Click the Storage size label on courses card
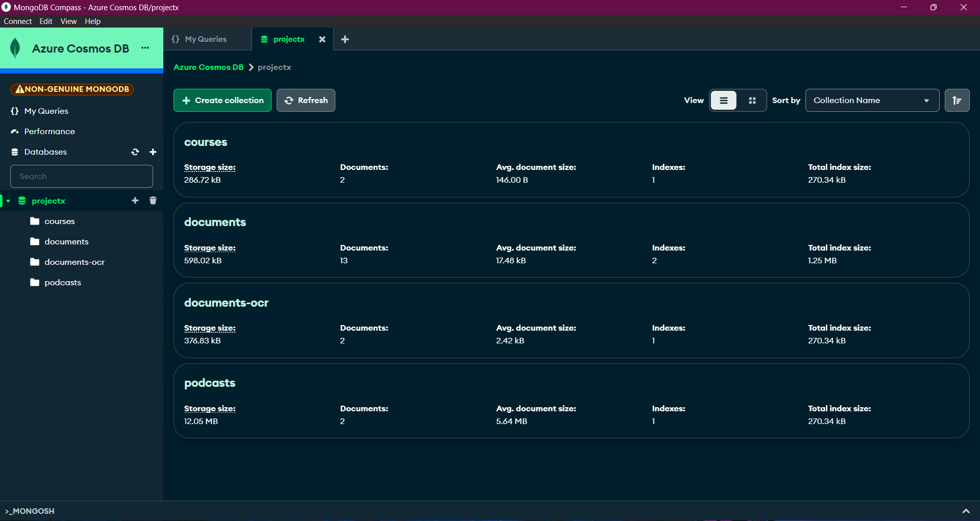 click(x=210, y=167)
